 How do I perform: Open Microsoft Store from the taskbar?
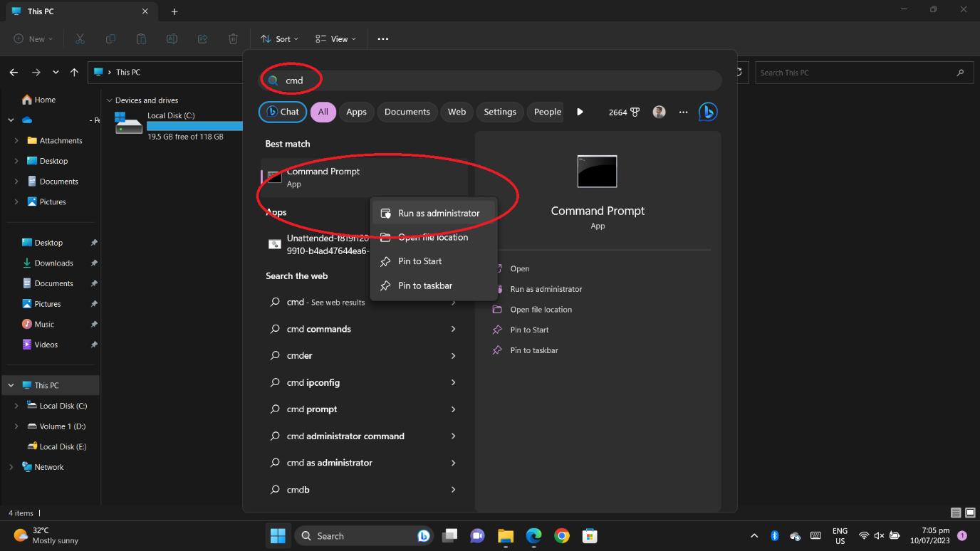coord(590,536)
